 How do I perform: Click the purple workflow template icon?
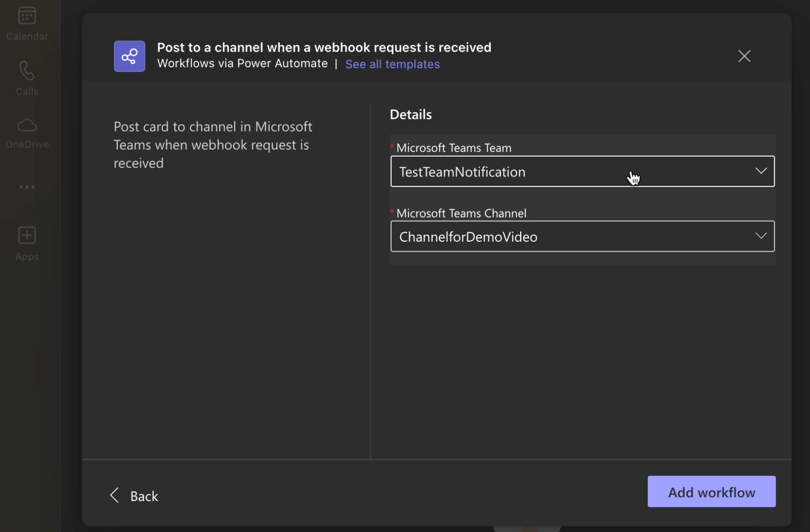(x=130, y=56)
